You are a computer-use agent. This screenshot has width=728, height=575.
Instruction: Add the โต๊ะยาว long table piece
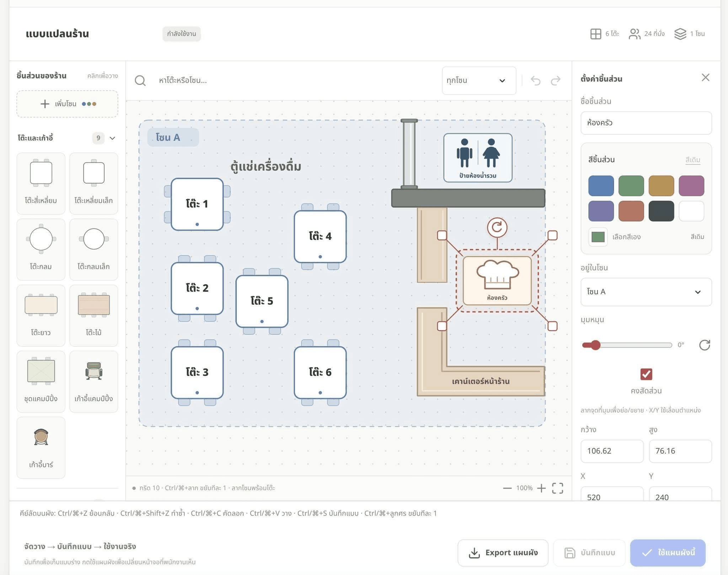click(41, 316)
